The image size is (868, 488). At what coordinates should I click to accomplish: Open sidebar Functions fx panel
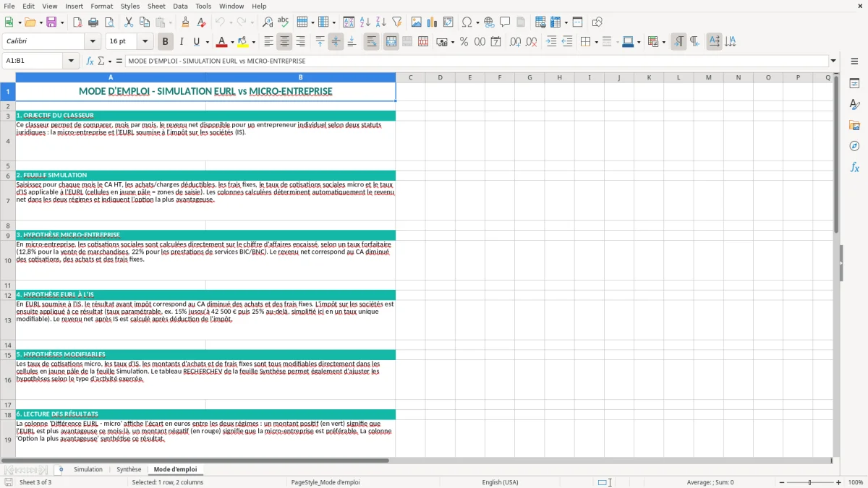[854, 168]
